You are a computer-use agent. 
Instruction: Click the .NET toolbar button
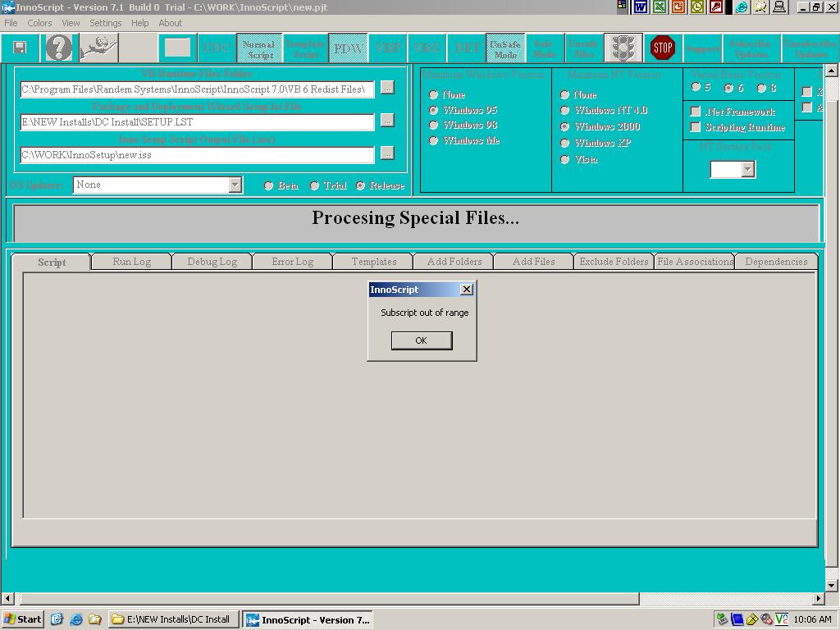pyautogui.click(x=466, y=49)
